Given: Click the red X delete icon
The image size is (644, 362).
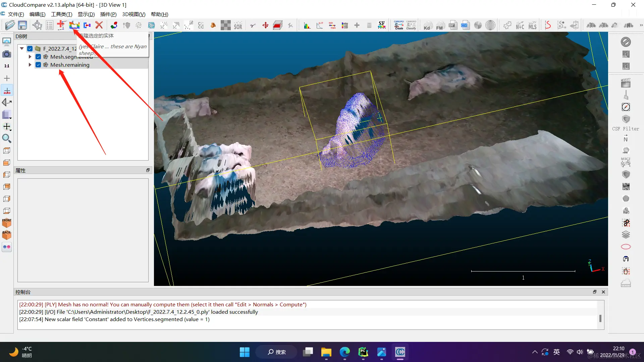Looking at the screenshot, I should click(99, 25).
